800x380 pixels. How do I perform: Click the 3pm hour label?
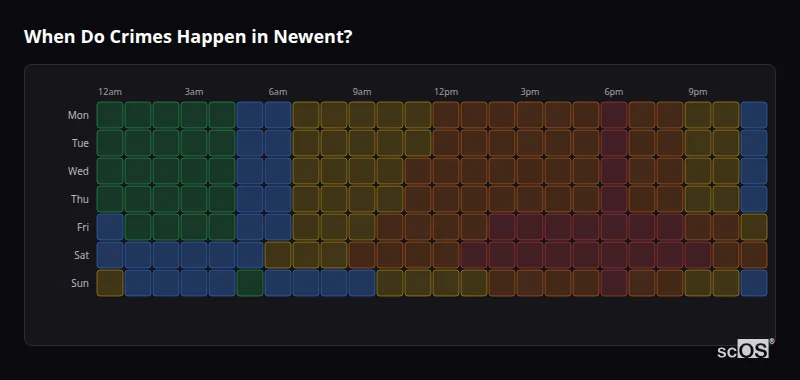530,92
